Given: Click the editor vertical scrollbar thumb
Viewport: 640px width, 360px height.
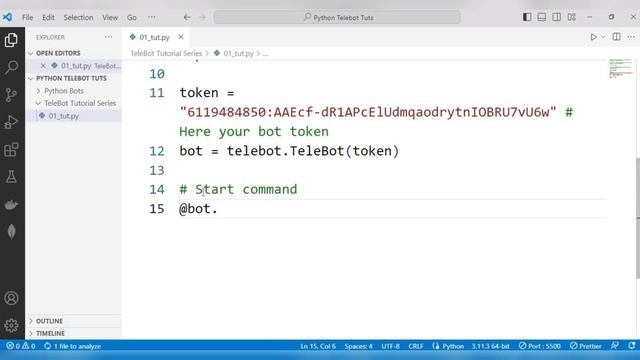Looking at the screenshot, I should tap(638, 218).
